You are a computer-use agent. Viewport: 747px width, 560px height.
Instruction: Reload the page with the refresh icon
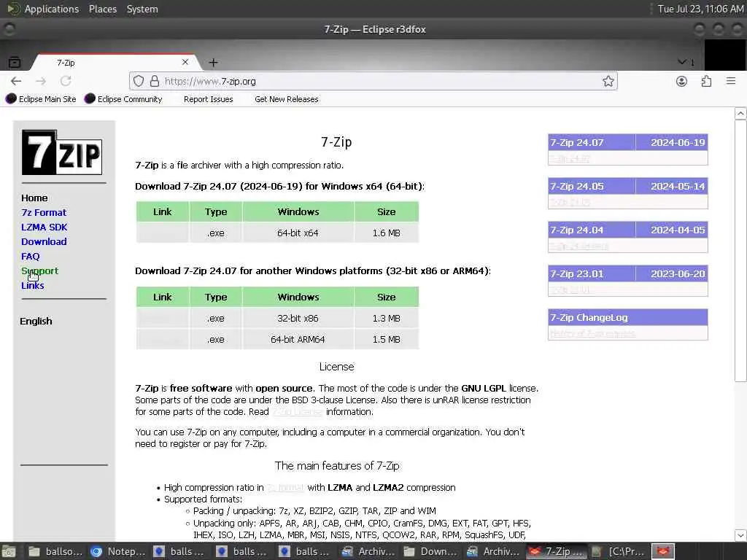point(66,82)
